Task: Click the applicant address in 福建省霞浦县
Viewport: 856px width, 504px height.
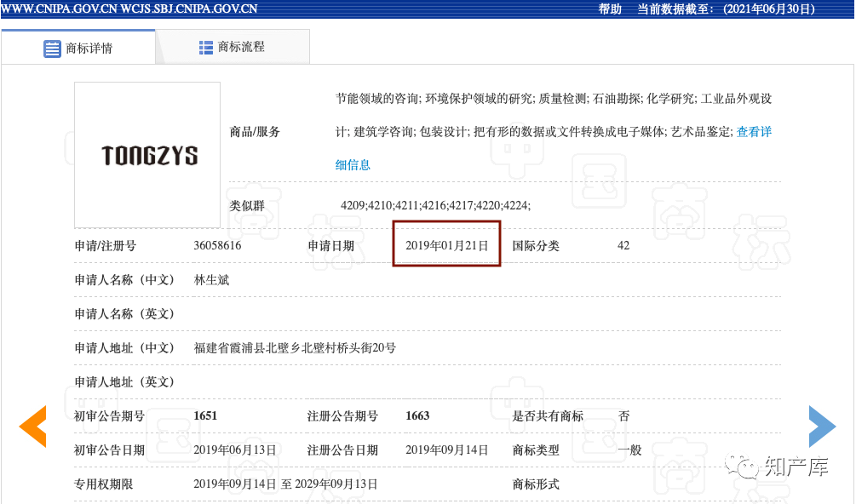Action: pyautogui.click(x=295, y=348)
